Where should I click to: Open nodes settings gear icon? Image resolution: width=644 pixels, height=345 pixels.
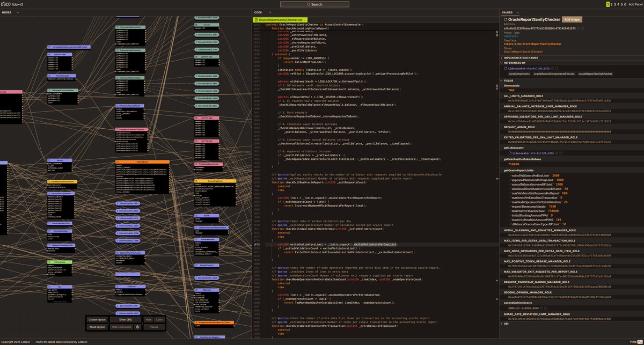click(x=137, y=327)
